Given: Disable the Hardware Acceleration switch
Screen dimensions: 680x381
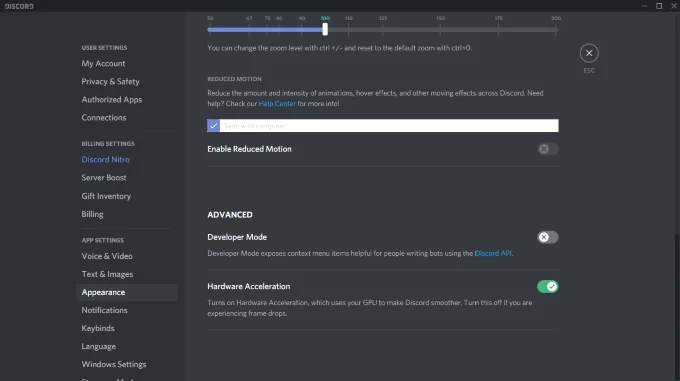Looking at the screenshot, I should pyautogui.click(x=547, y=287).
